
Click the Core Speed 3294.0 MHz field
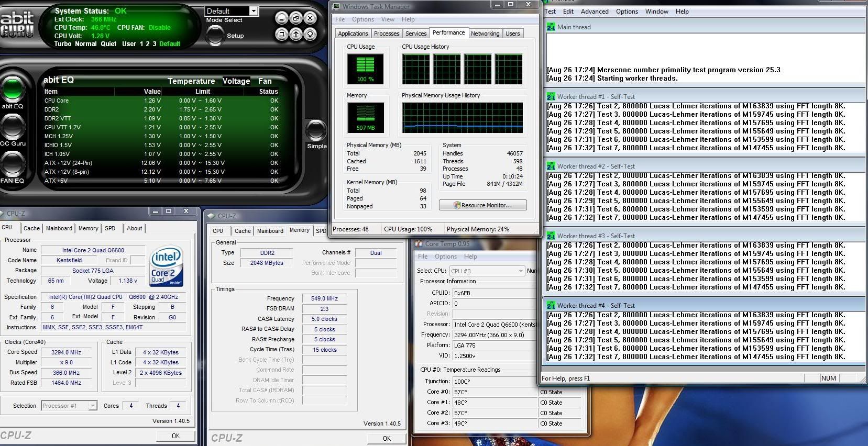pos(66,352)
